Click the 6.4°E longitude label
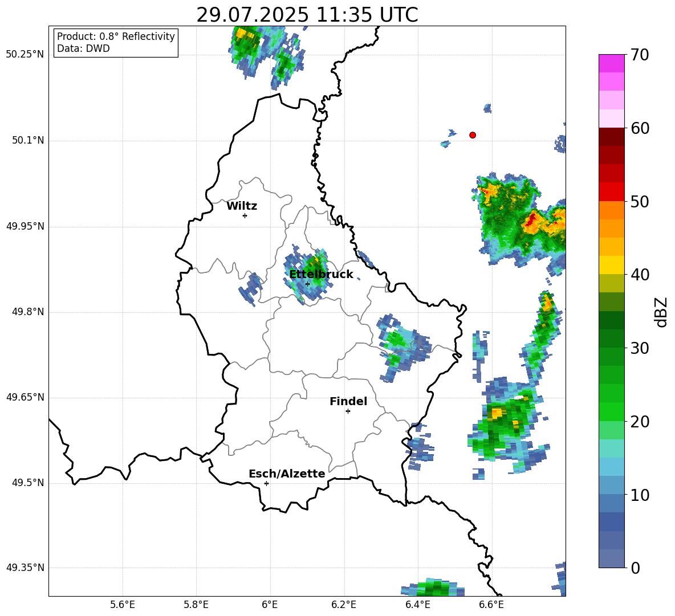 (417, 605)
